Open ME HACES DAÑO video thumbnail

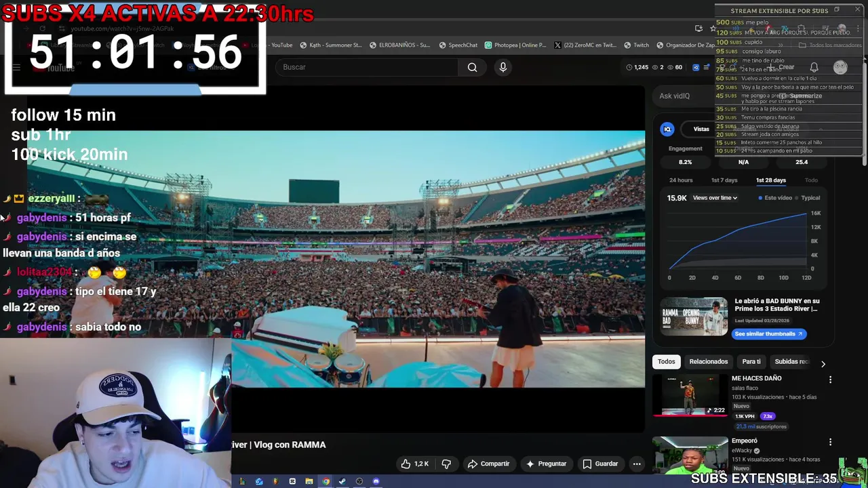690,395
